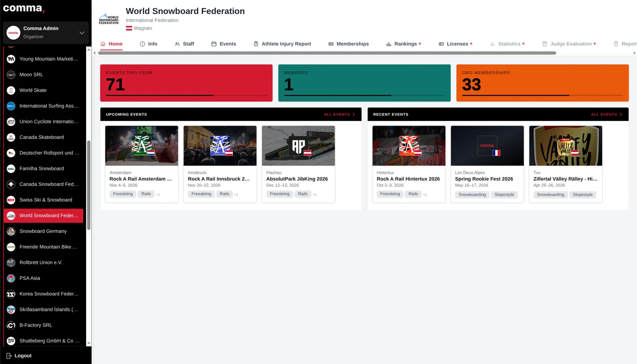Select International Surfing Association icon
Screen dimensions: 637x364
11,106
